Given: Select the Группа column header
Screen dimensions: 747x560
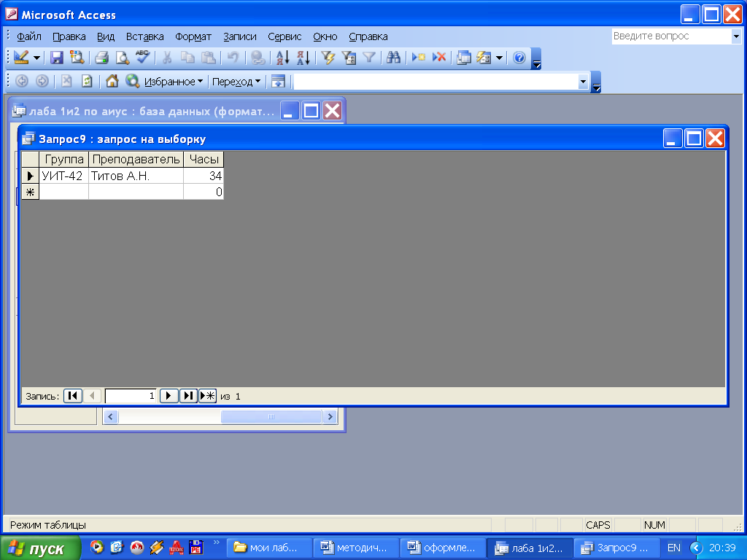Looking at the screenshot, I should pyautogui.click(x=64, y=159).
